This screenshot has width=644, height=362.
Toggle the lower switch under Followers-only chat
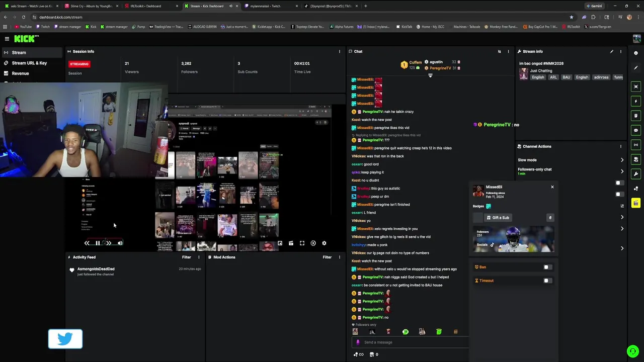tap(619, 194)
